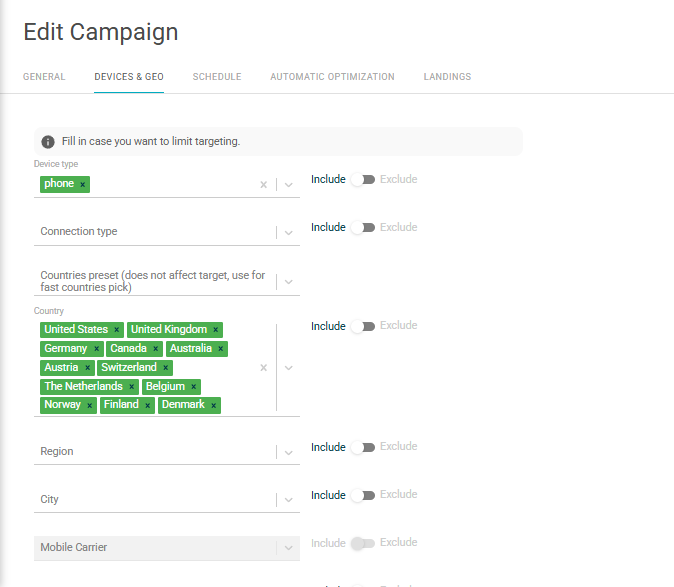This screenshot has width=674, height=587.
Task: Remove Denmark from countries
Action: click(x=213, y=405)
